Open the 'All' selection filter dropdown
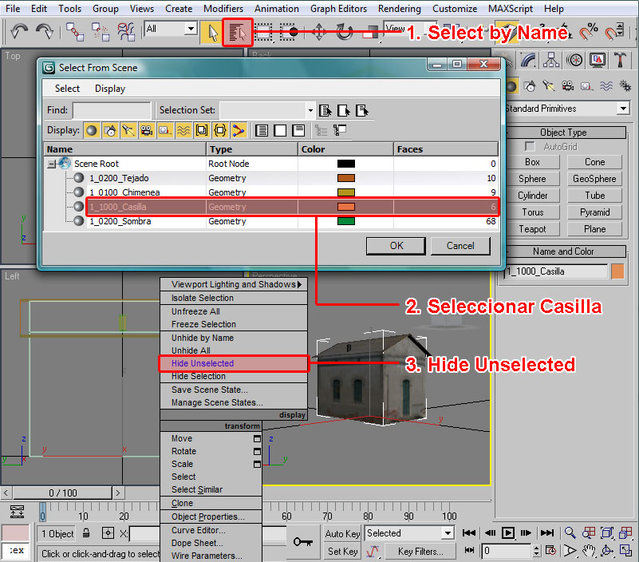 (190, 30)
